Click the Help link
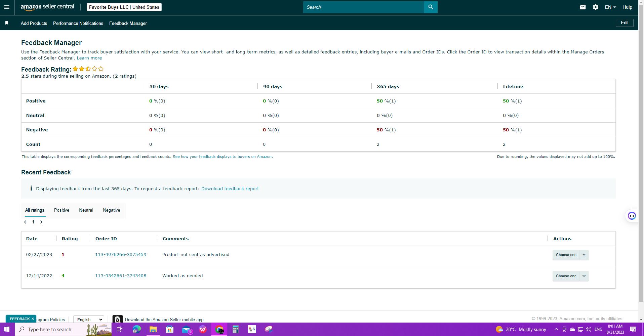Screen dimensions: 644x336 [627, 7]
